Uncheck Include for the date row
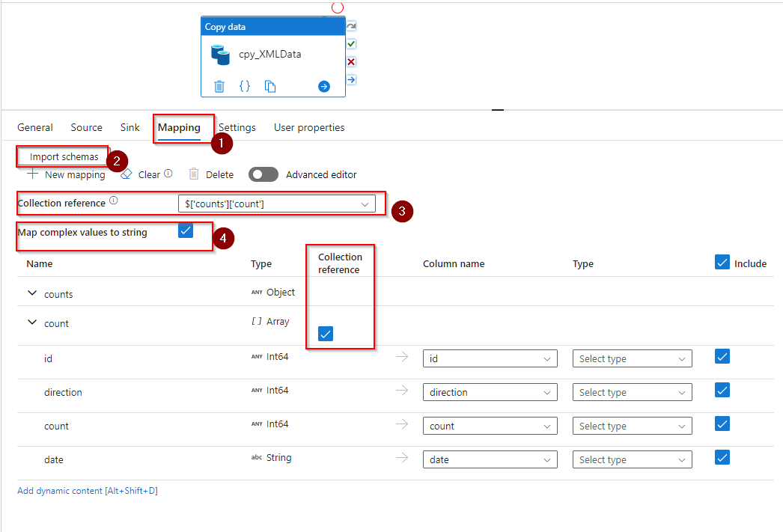The image size is (783, 532). click(722, 457)
